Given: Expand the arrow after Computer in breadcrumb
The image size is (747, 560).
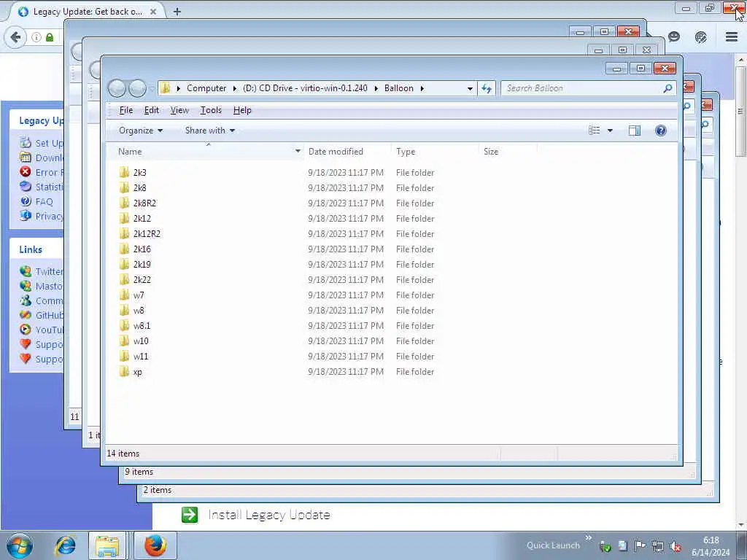Looking at the screenshot, I should [235, 88].
